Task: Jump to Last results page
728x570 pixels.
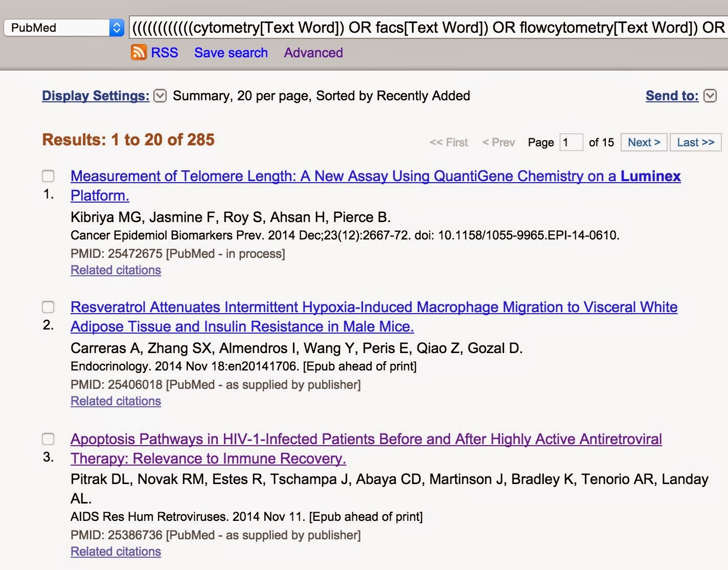Action: [x=696, y=142]
